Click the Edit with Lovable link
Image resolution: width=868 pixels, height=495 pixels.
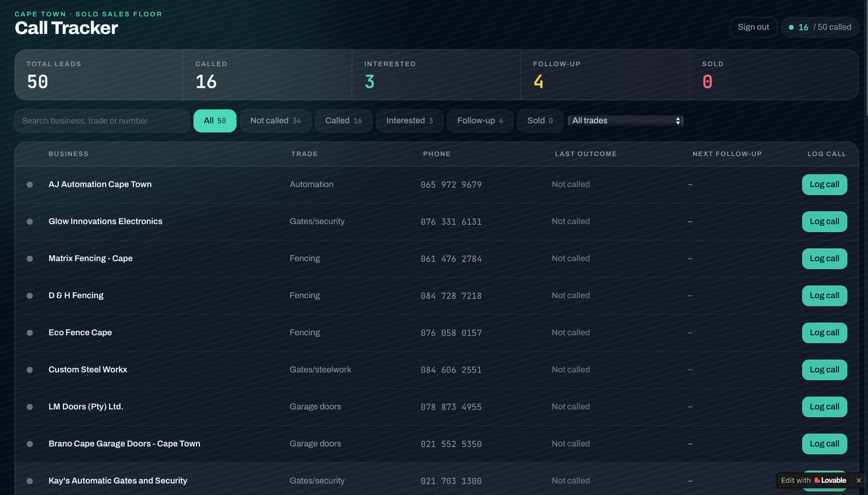click(x=813, y=481)
